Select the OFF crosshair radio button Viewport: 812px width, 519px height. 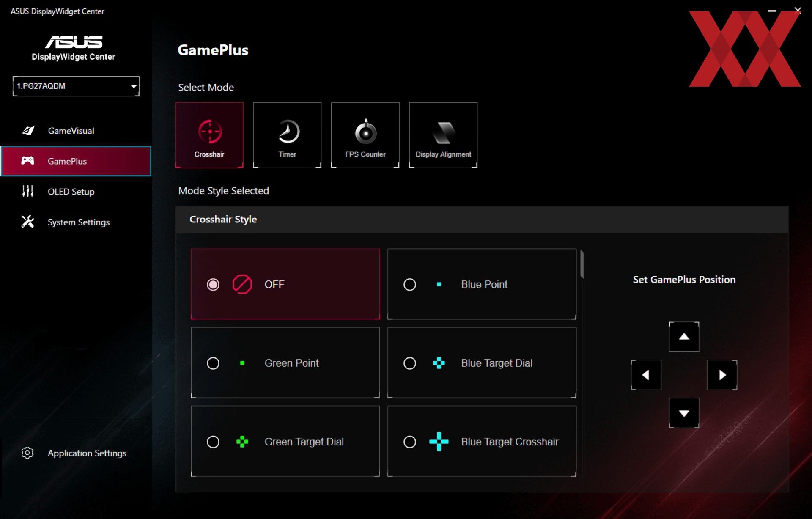click(213, 284)
